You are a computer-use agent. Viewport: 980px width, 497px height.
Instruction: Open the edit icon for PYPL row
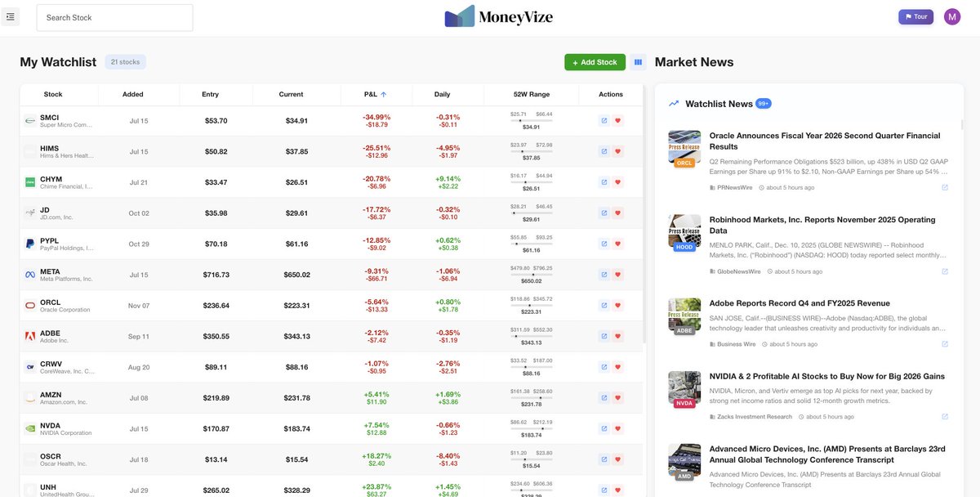click(x=604, y=244)
